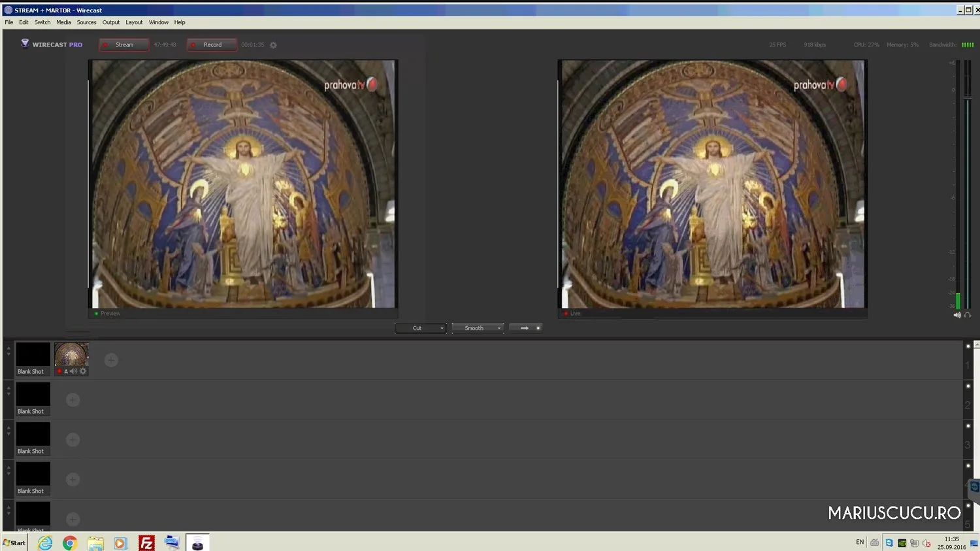Click layer 5 reorder arrows
Image resolution: width=980 pixels, height=551 pixels.
(x=8, y=510)
